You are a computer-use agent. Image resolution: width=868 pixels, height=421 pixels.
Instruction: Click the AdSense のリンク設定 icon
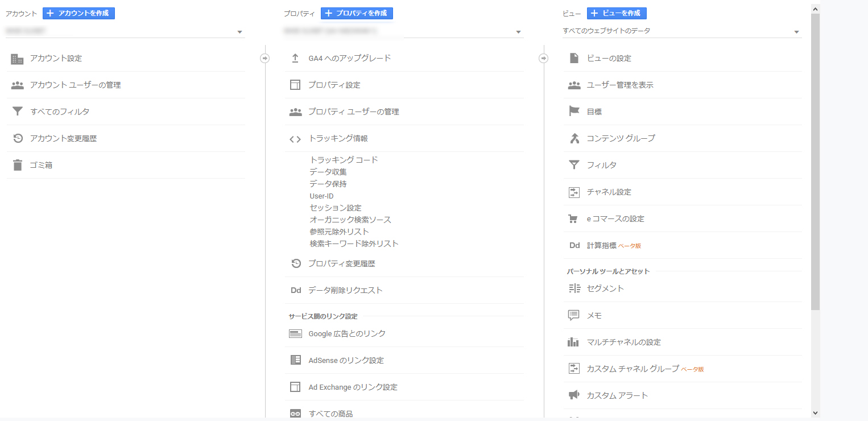click(295, 360)
